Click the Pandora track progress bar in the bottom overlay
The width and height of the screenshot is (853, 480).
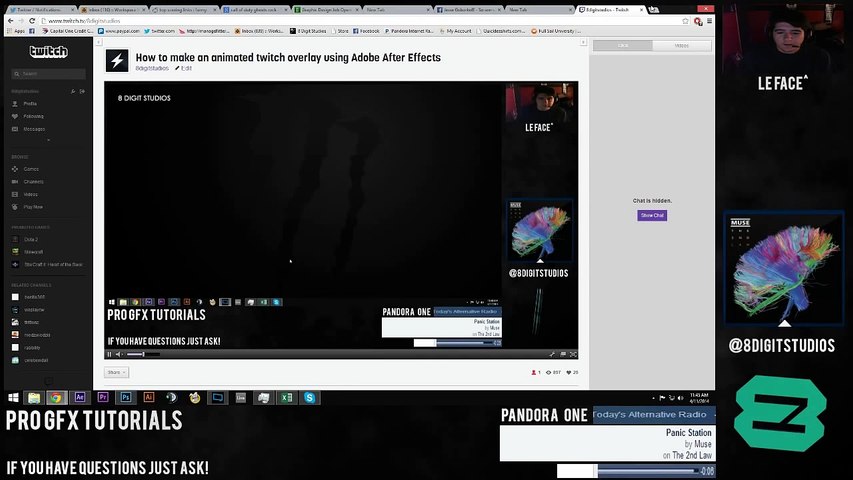tap(648, 471)
